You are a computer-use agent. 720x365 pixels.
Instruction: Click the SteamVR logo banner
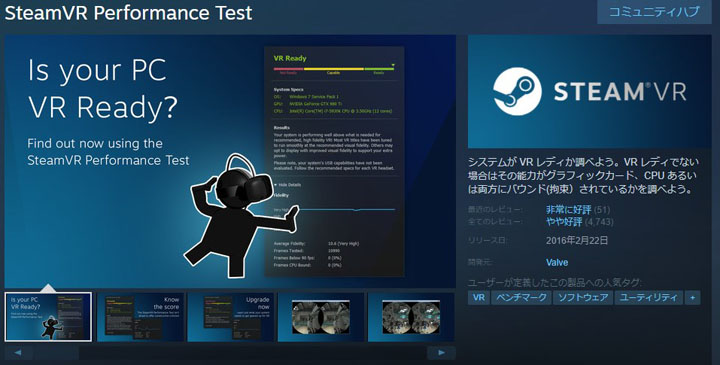pos(590,91)
